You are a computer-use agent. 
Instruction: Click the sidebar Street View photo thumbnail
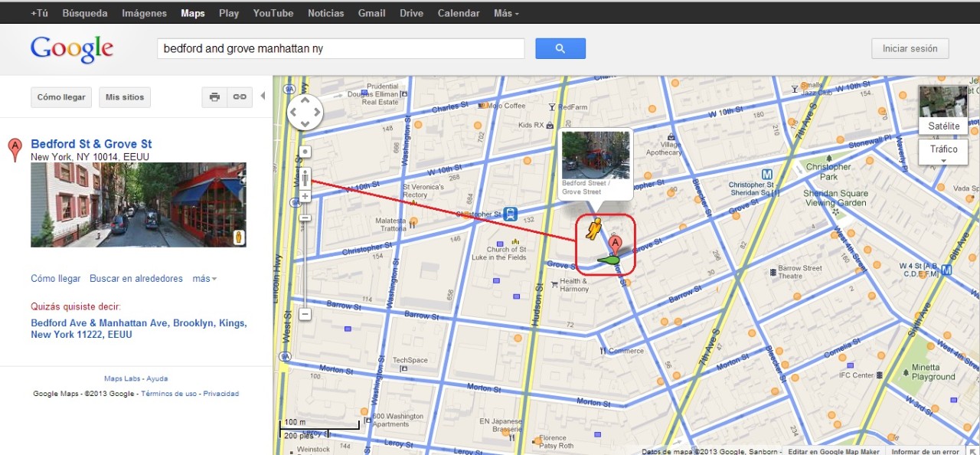click(x=139, y=205)
